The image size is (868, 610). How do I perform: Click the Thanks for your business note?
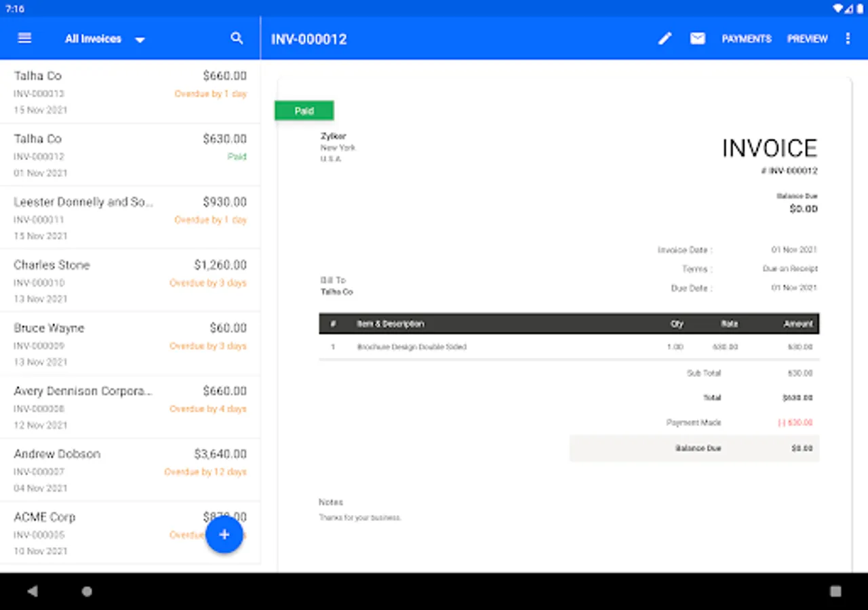[x=360, y=518]
